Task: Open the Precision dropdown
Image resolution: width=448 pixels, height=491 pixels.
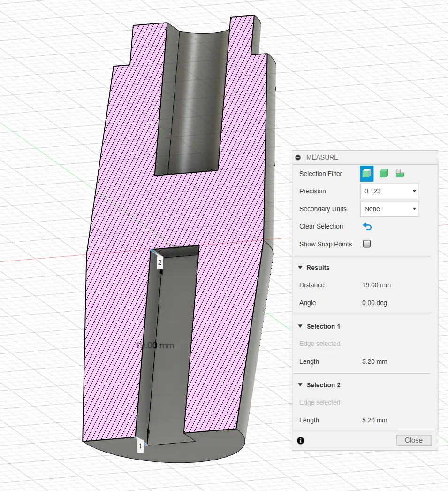Action: [x=389, y=192]
